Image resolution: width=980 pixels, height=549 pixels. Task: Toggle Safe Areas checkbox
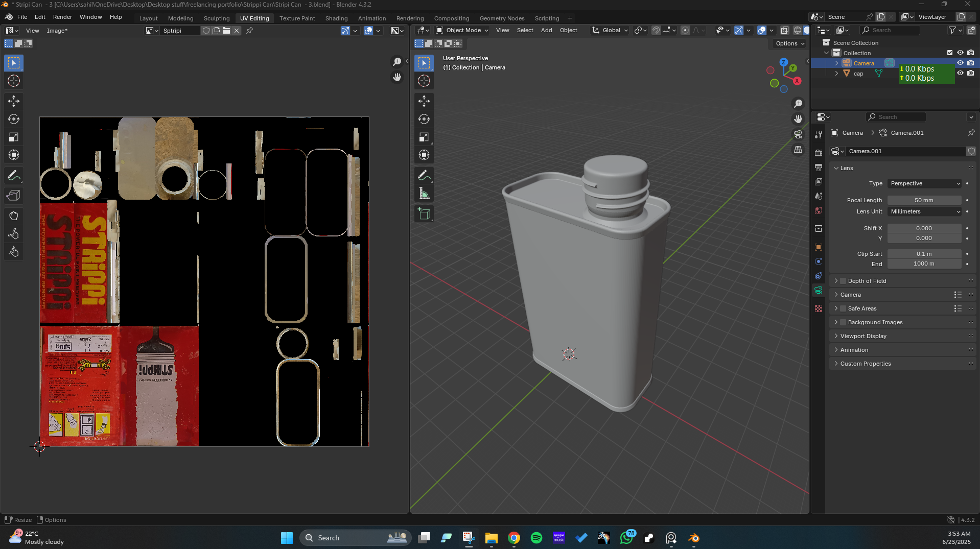tap(843, 308)
